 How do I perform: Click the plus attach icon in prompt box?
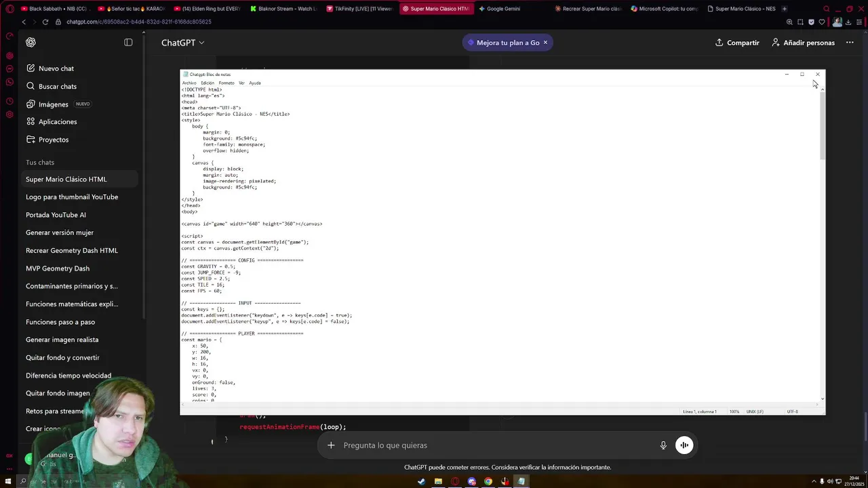(331, 445)
